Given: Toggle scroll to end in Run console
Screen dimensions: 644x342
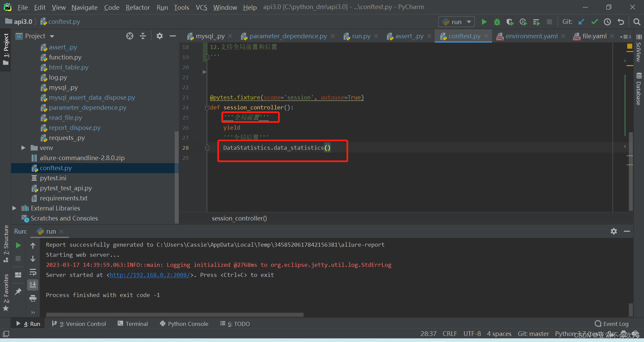Looking at the screenshot, I should tap(33, 285).
